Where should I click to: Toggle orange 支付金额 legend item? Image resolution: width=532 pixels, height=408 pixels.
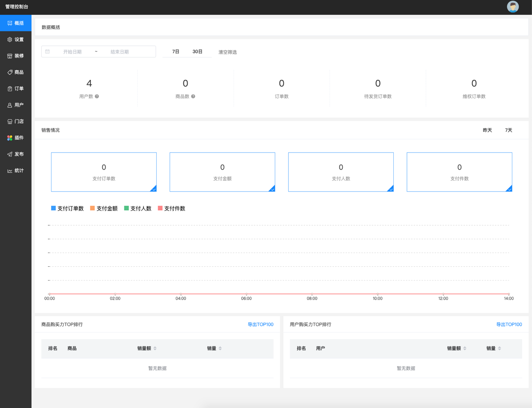[104, 208]
